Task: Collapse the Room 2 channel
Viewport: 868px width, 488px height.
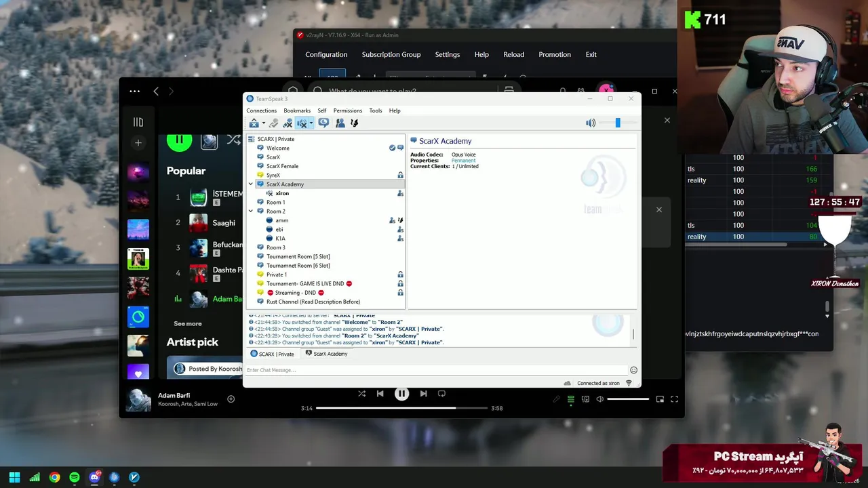Action: click(251, 211)
